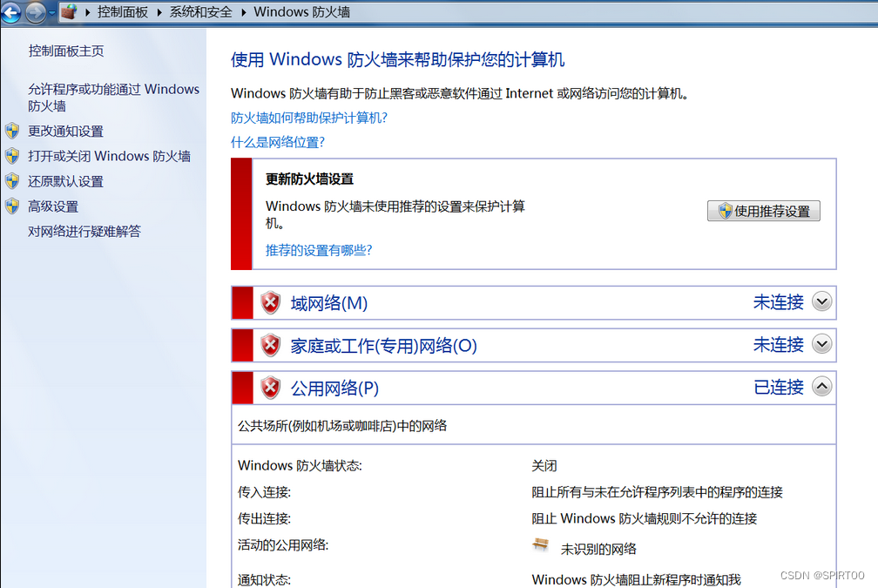Viewport: 878px width, 588px height.
Task: Select 系统和安全 in the breadcrumb
Action: pyautogui.click(x=201, y=12)
